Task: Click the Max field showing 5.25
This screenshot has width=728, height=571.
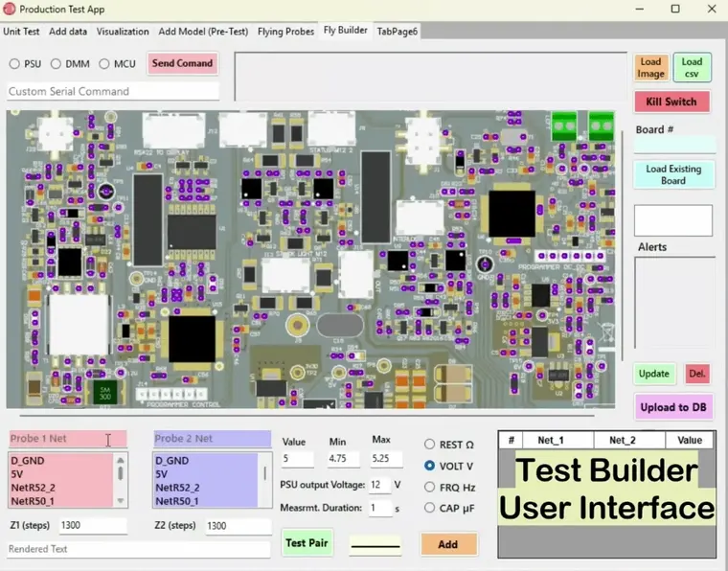Action: [386, 459]
